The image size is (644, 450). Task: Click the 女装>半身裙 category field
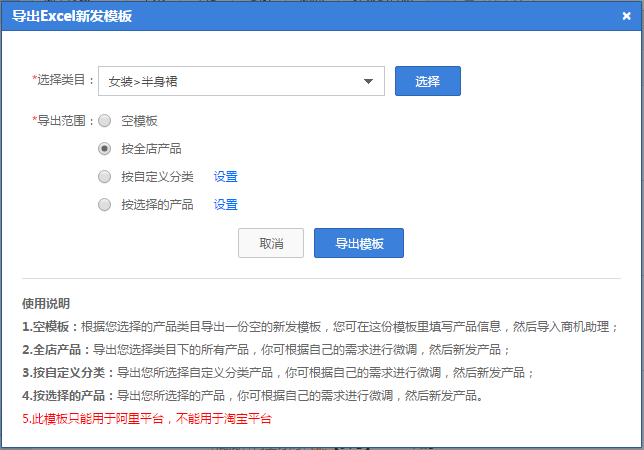pyautogui.click(x=230, y=81)
